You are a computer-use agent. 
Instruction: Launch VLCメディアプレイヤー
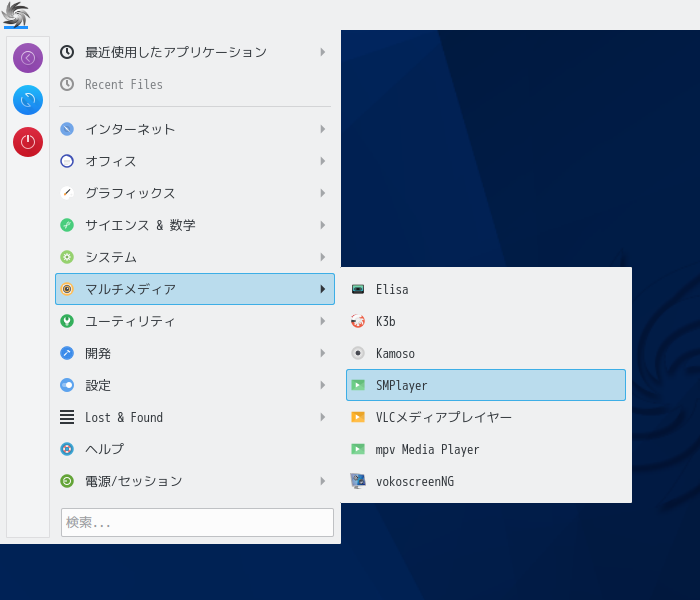486,417
